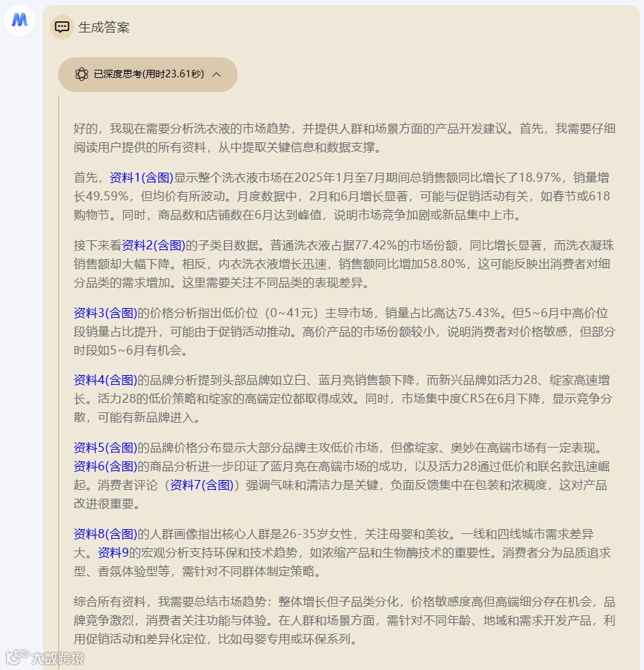Screen dimensions: 644x670
Task: Click the text 市场集中度CR5在6月下降
Action: point(471,399)
